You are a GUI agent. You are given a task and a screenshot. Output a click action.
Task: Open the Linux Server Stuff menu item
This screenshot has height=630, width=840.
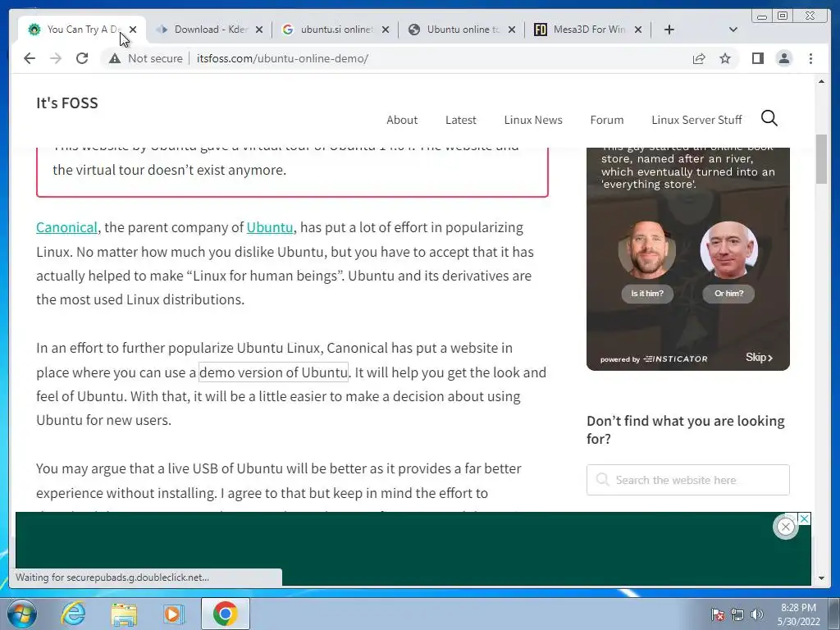coord(696,120)
